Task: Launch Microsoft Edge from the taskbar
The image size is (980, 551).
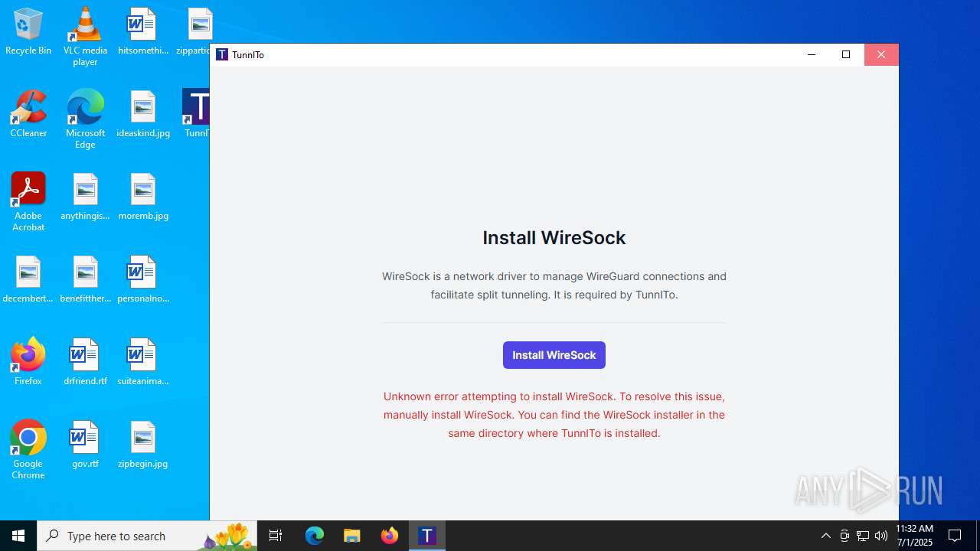Action: (x=315, y=536)
